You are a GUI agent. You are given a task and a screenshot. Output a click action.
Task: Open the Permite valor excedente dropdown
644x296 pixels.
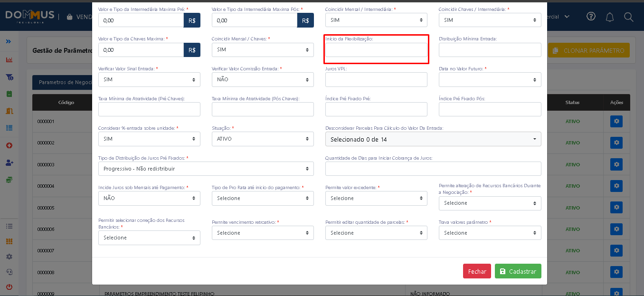coord(376,198)
